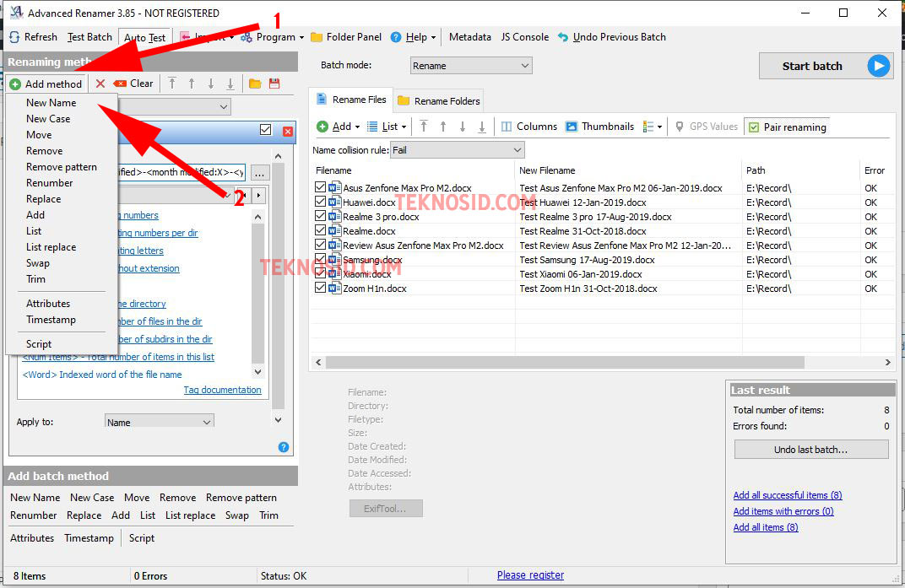Click the file list horizontal scrollbar
Screen dimensions: 905x588
point(565,363)
